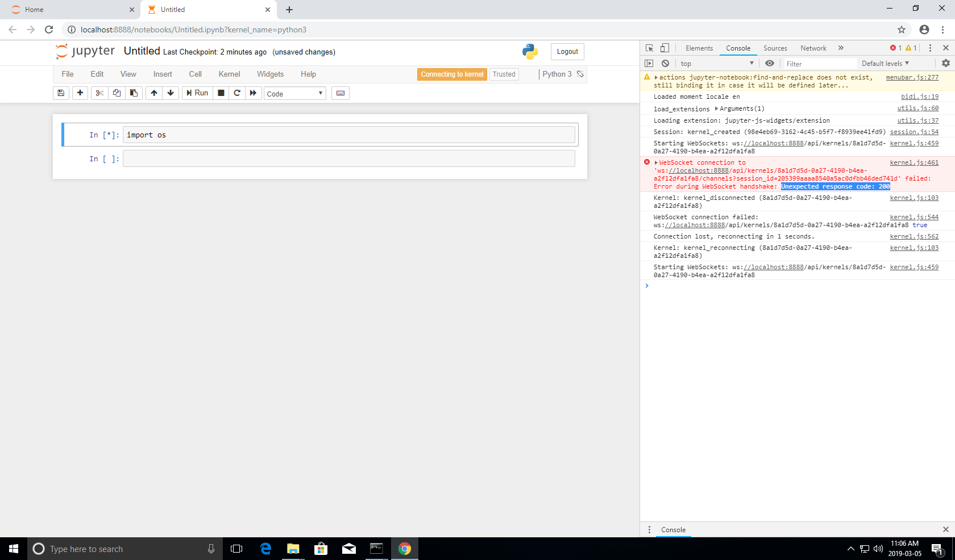Switch to the Network tab in DevTools
The height and width of the screenshot is (560, 955).
pyautogui.click(x=813, y=48)
